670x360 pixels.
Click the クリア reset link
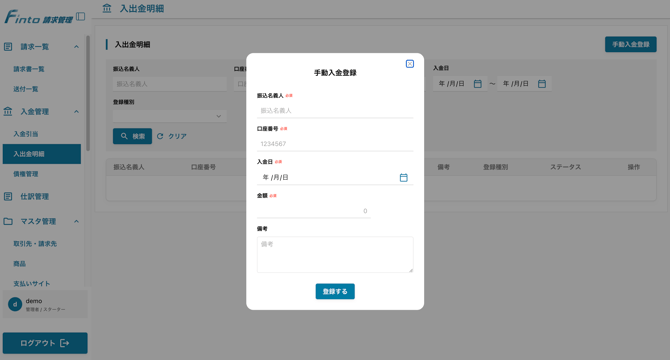(172, 136)
